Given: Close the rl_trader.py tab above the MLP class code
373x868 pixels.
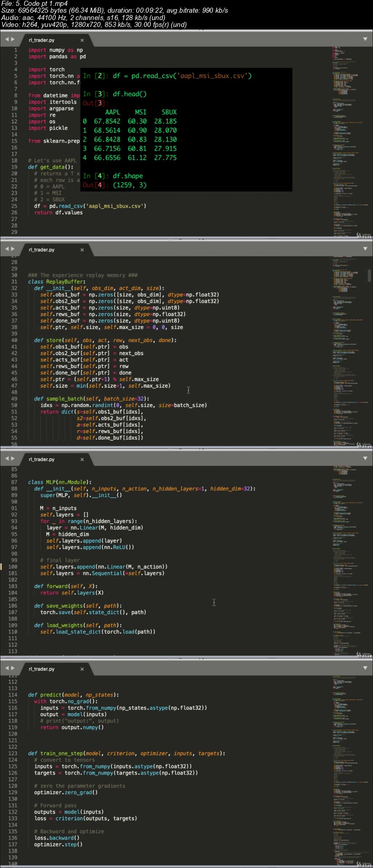Looking at the screenshot, I should pyautogui.click(x=82, y=459).
